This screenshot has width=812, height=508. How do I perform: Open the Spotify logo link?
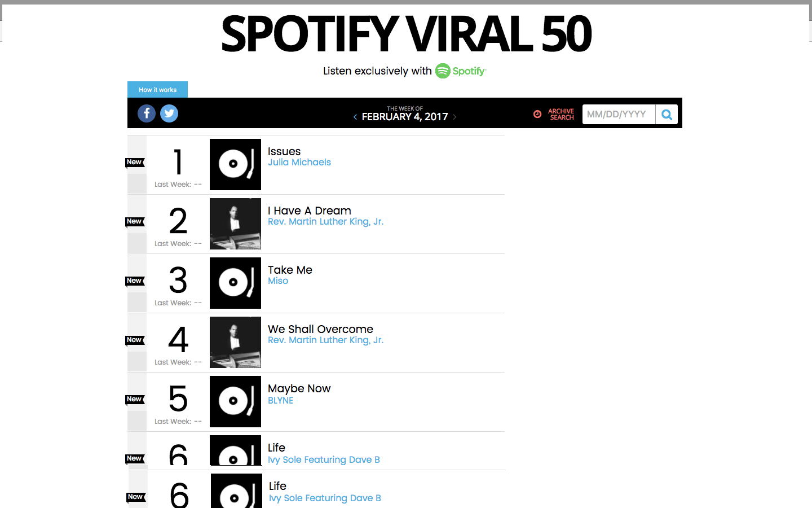tap(461, 71)
